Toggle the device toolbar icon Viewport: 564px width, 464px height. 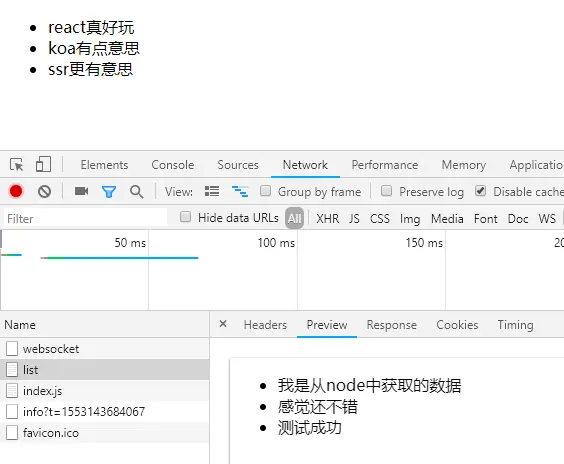44,164
